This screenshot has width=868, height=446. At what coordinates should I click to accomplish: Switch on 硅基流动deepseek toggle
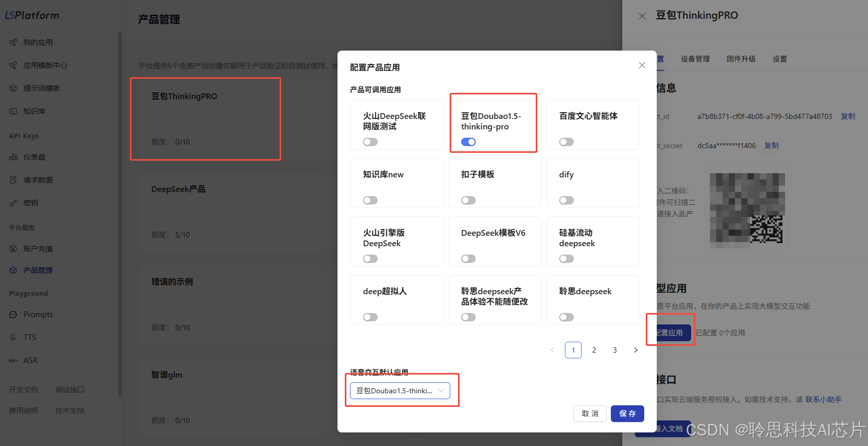pos(566,259)
